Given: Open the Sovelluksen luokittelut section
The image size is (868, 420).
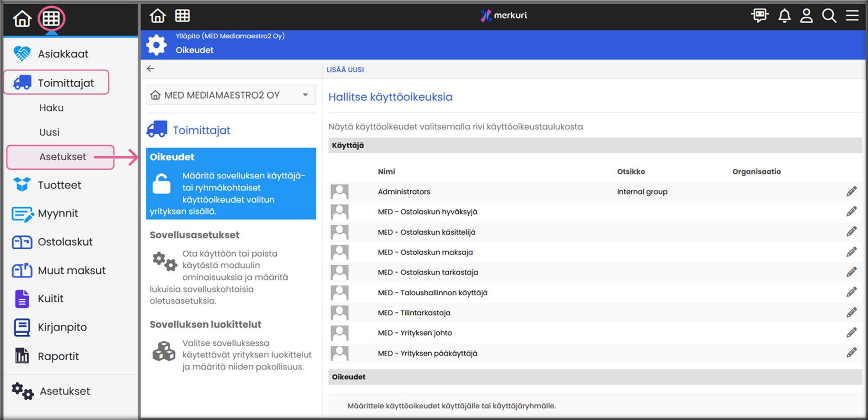Looking at the screenshot, I should (205, 324).
